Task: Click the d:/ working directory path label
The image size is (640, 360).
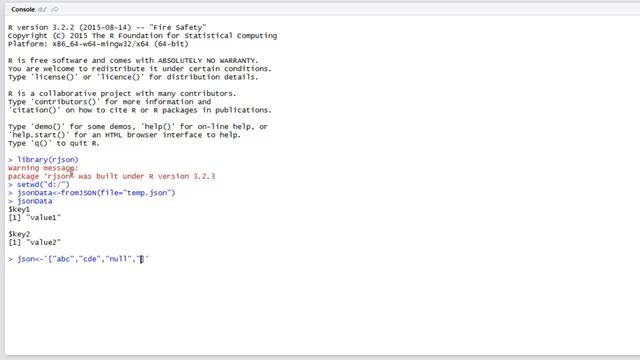Action: point(42,9)
